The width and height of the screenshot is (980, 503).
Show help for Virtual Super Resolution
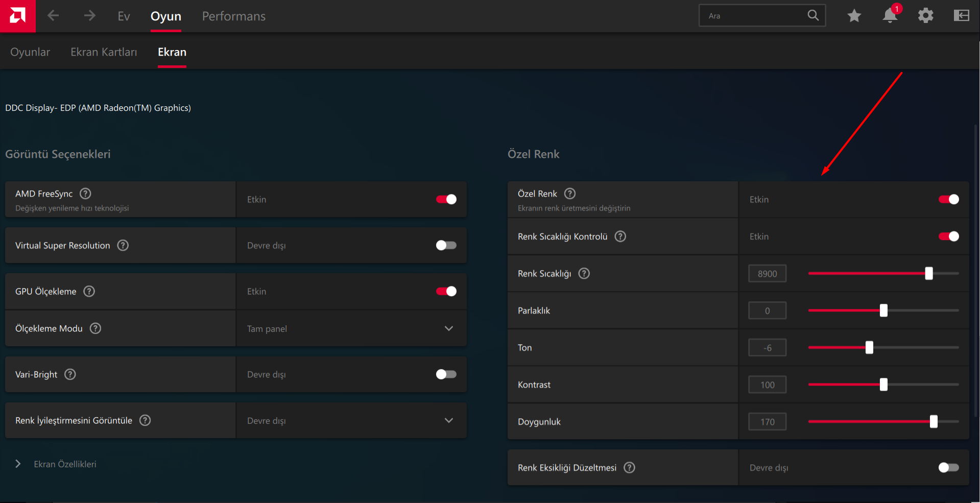click(x=123, y=245)
